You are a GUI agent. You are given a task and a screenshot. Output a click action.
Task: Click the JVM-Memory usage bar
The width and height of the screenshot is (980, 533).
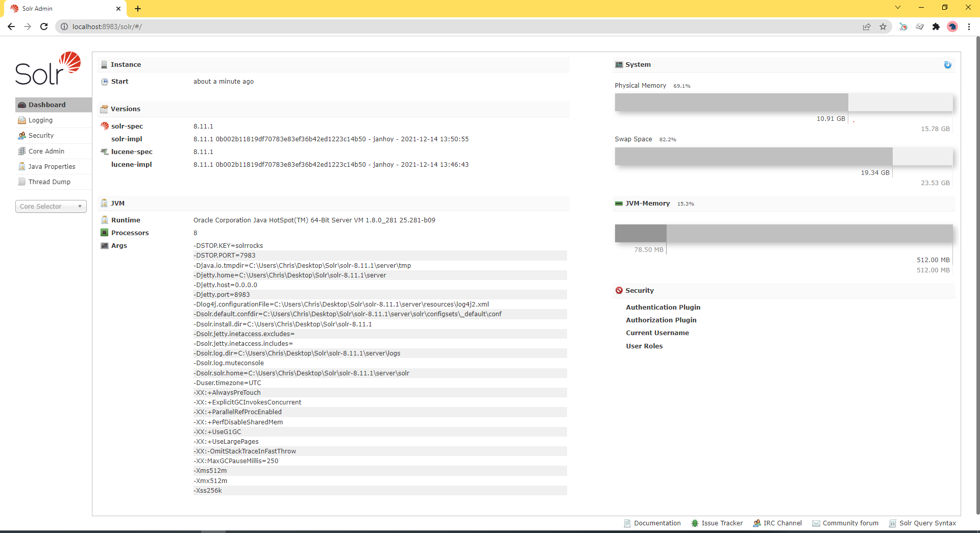point(783,233)
